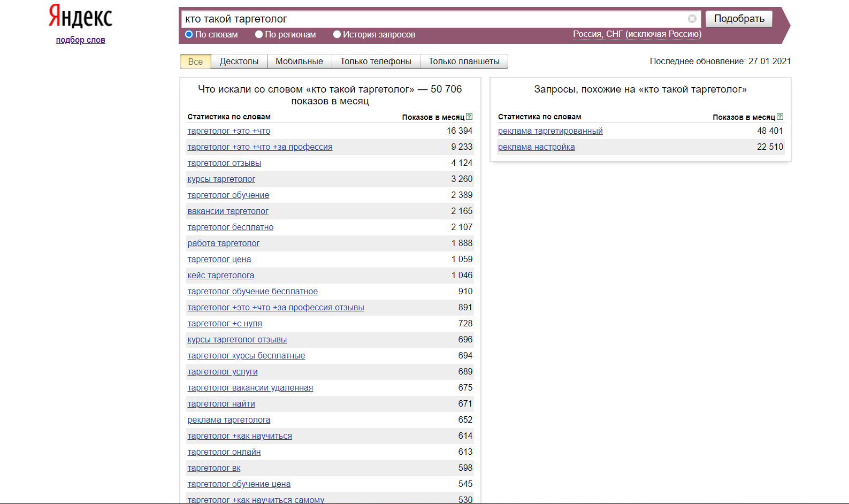Screen dimensions: 849x504
Task: Open таргетолог +это +что +за профессия link
Action: 259,147
